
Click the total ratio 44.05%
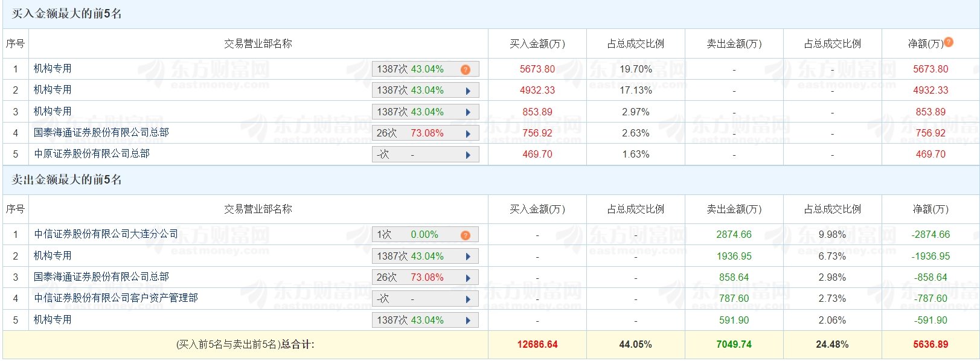pyautogui.click(x=636, y=344)
